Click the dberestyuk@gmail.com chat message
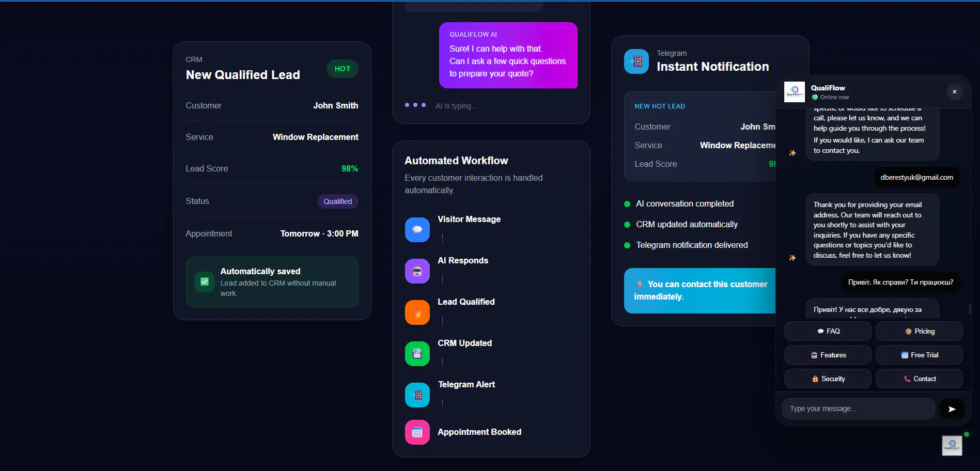This screenshot has height=471, width=980. pos(917,177)
